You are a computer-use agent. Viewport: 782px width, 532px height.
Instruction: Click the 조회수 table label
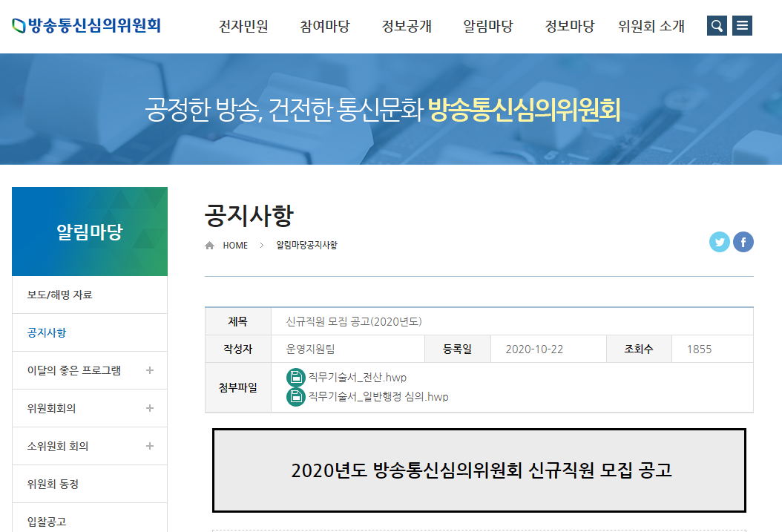tap(639, 349)
